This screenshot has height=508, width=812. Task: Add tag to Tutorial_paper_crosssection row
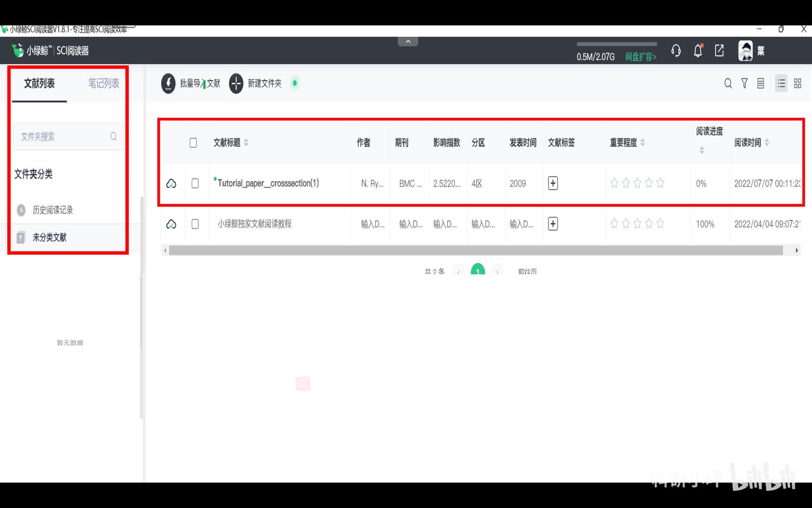(x=553, y=183)
